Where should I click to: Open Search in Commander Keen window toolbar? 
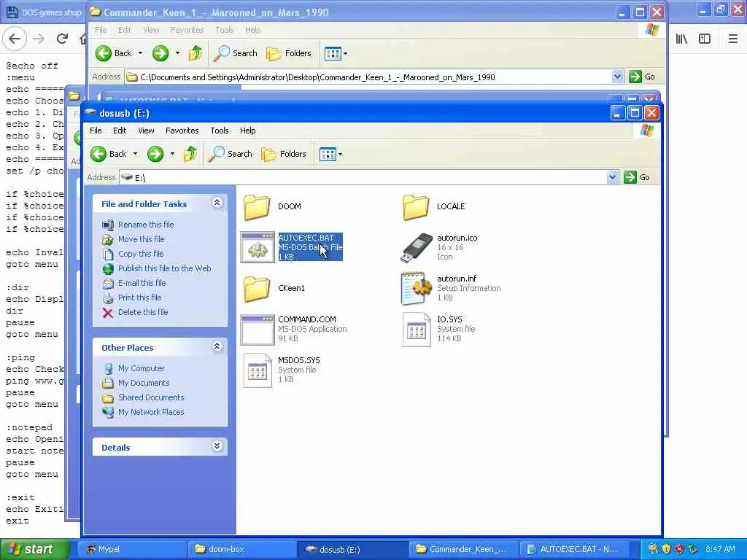[236, 53]
